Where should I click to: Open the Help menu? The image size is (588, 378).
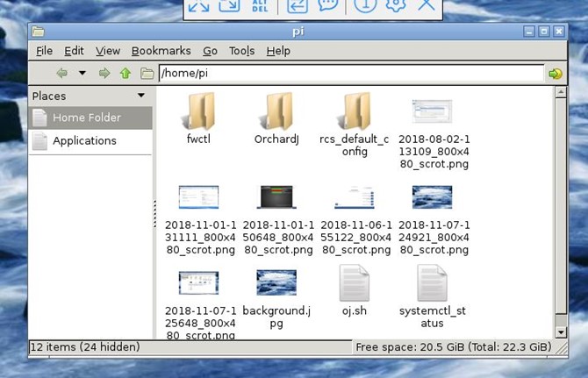[278, 51]
